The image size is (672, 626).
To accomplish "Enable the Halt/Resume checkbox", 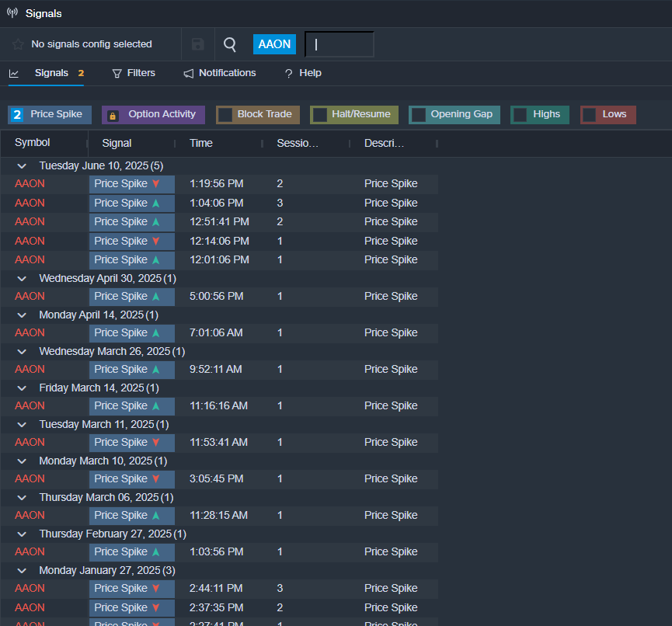I will pos(320,114).
